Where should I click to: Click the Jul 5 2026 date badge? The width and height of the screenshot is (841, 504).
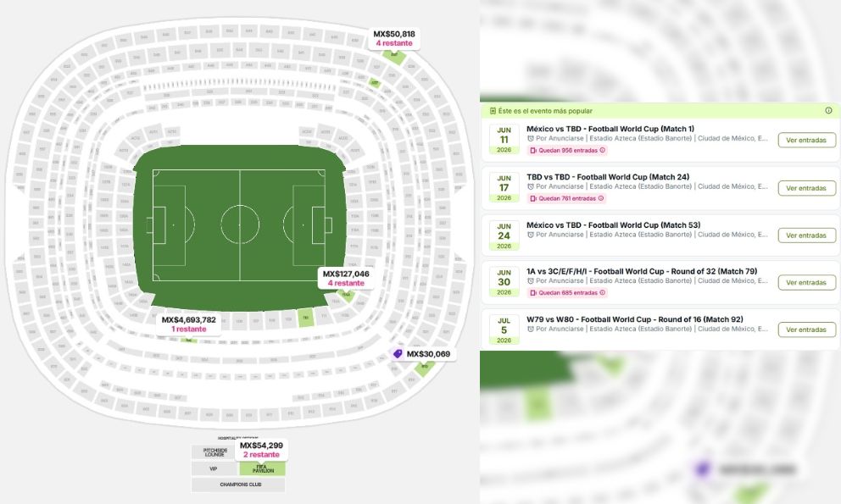point(504,330)
